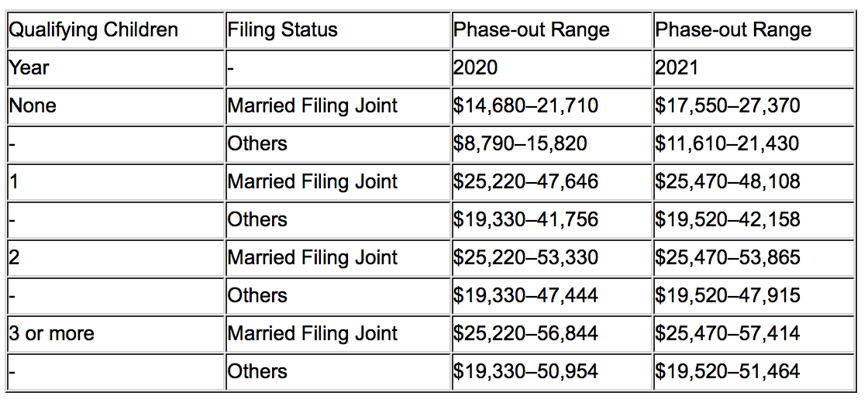Click the $25,220–47,646 cell
Viewport: 868px width, 403px height.
(x=551, y=181)
